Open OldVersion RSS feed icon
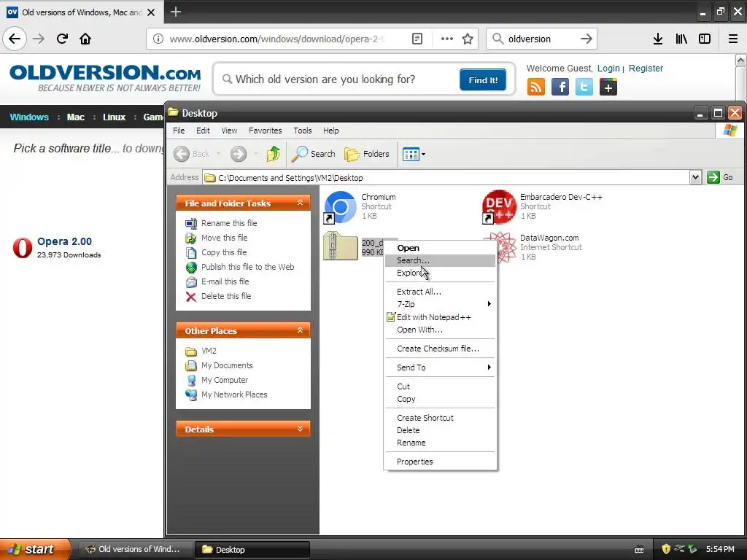 536,87
